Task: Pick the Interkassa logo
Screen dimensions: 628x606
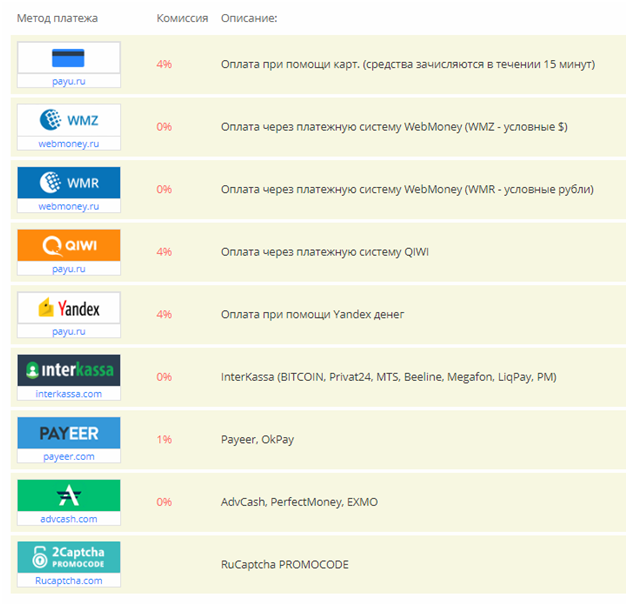Action: (x=68, y=370)
